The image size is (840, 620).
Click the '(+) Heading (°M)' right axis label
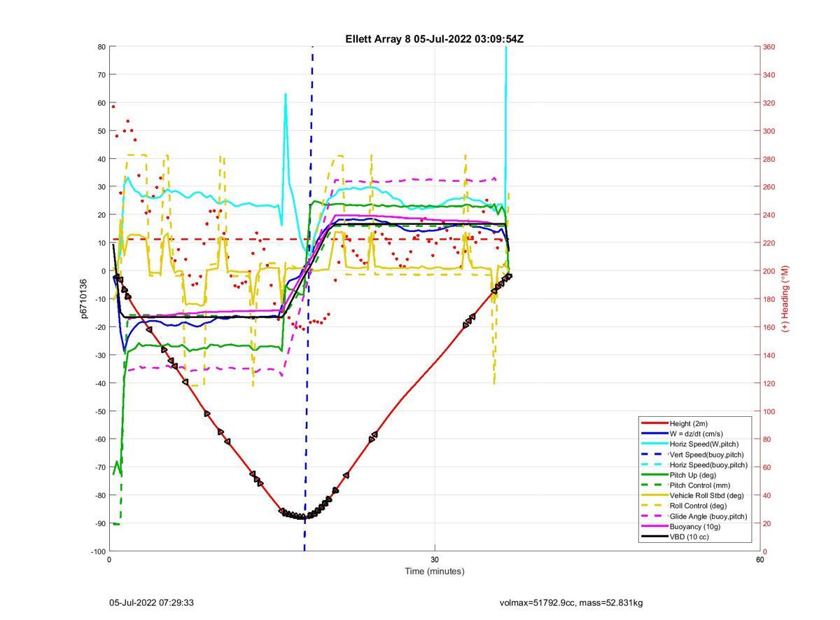785,299
